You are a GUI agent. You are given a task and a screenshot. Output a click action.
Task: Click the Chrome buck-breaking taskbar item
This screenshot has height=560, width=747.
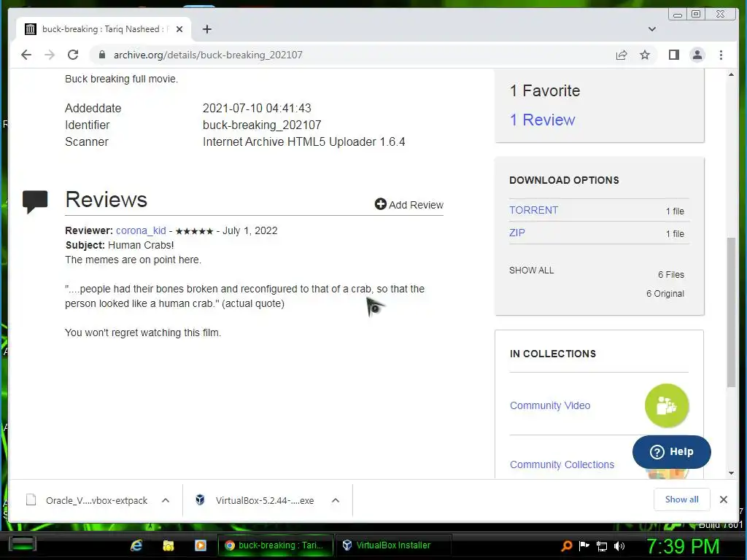[x=275, y=545]
